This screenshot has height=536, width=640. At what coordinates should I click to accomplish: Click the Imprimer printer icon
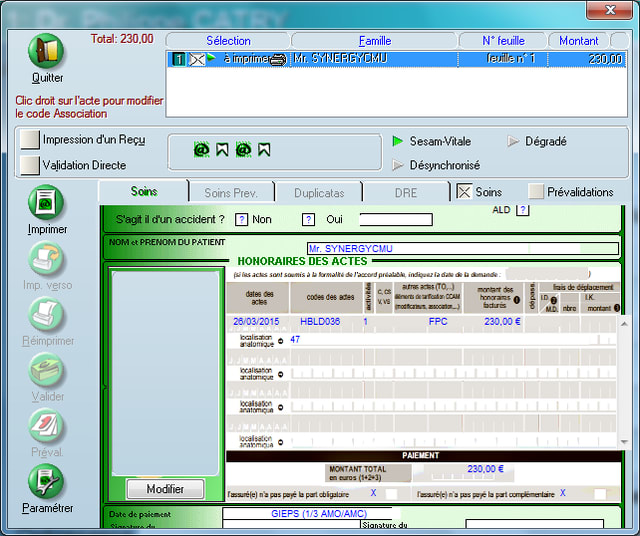pyautogui.click(x=46, y=203)
